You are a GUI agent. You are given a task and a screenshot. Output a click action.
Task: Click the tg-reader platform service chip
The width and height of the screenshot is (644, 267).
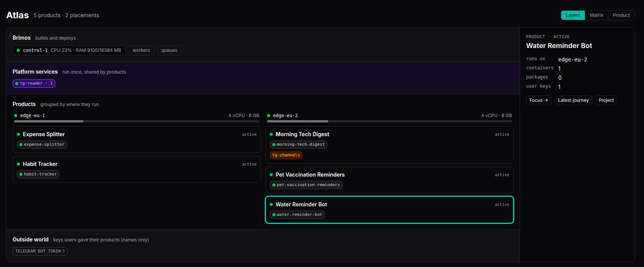(x=34, y=83)
